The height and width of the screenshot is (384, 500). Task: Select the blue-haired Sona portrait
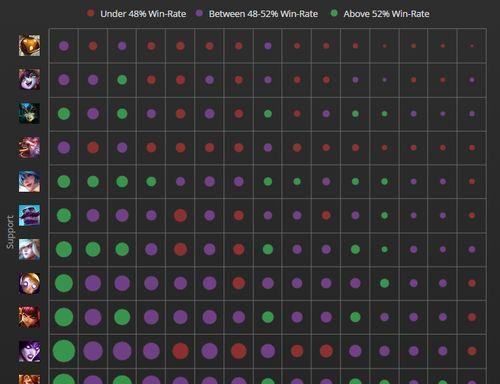tap(29, 182)
